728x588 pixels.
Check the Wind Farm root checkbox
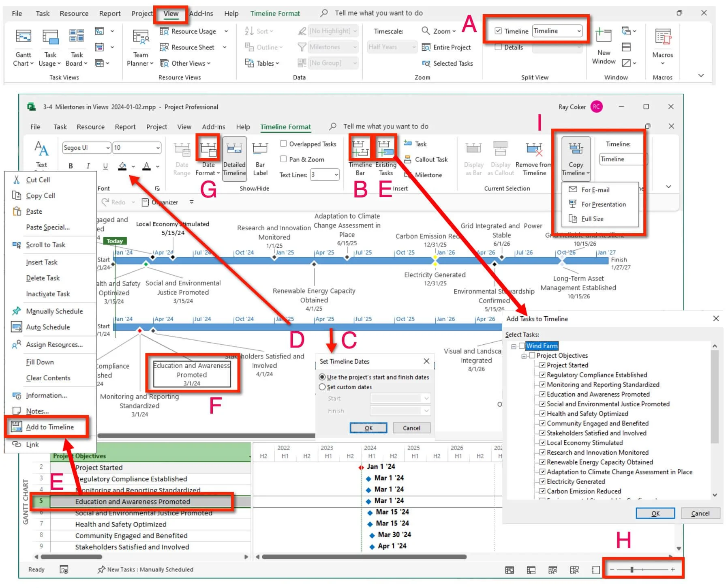pos(522,346)
